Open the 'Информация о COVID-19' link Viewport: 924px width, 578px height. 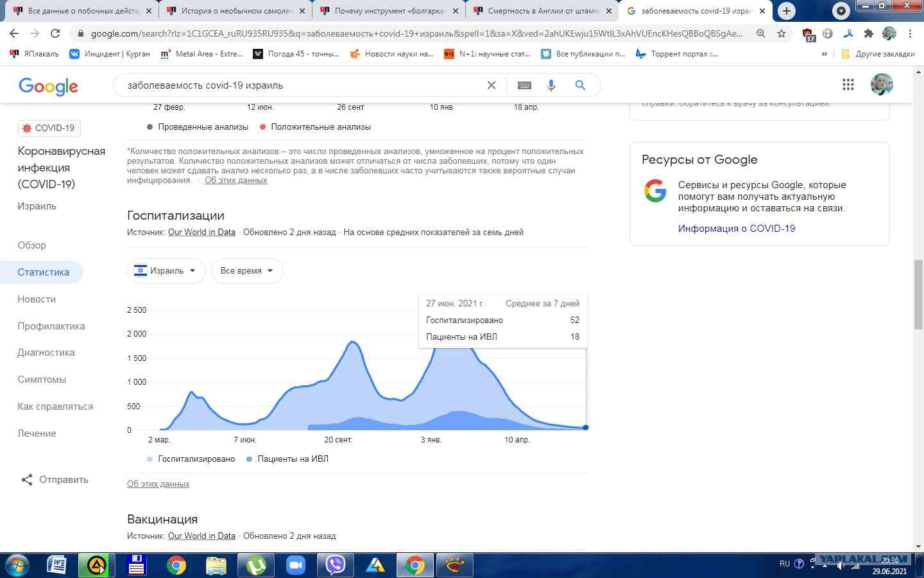click(737, 228)
